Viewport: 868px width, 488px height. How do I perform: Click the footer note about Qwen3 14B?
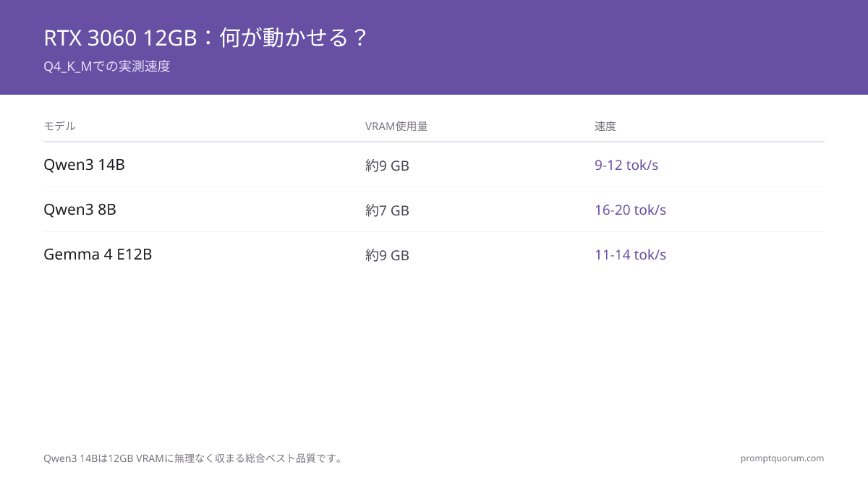pyautogui.click(x=193, y=458)
